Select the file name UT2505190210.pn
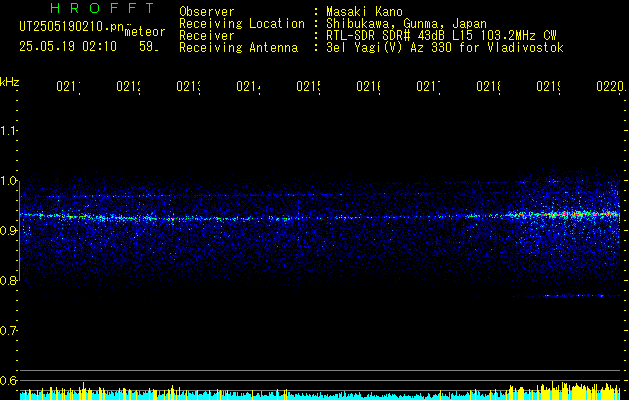 click(71, 27)
